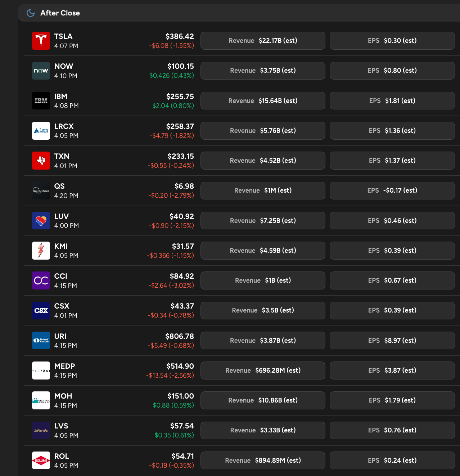Image resolution: width=460 pixels, height=476 pixels.
Task: Click the moon icon beside After Close
Action: coord(31,13)
